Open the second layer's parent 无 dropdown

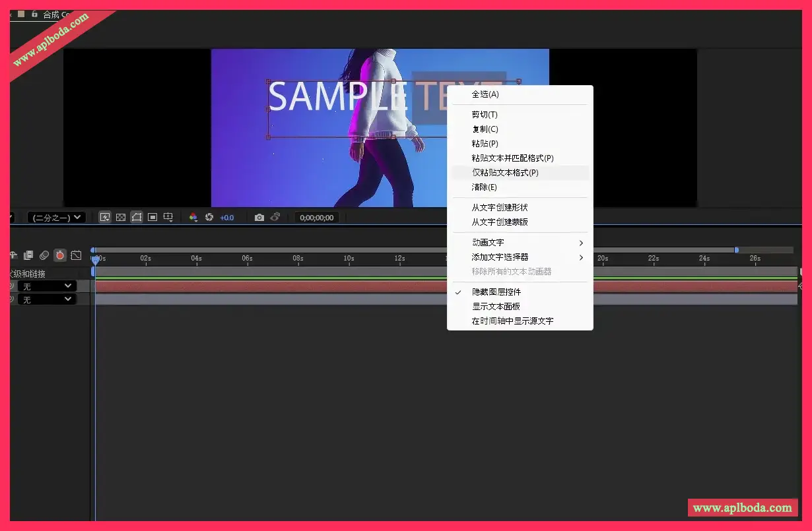coord(47,299)
